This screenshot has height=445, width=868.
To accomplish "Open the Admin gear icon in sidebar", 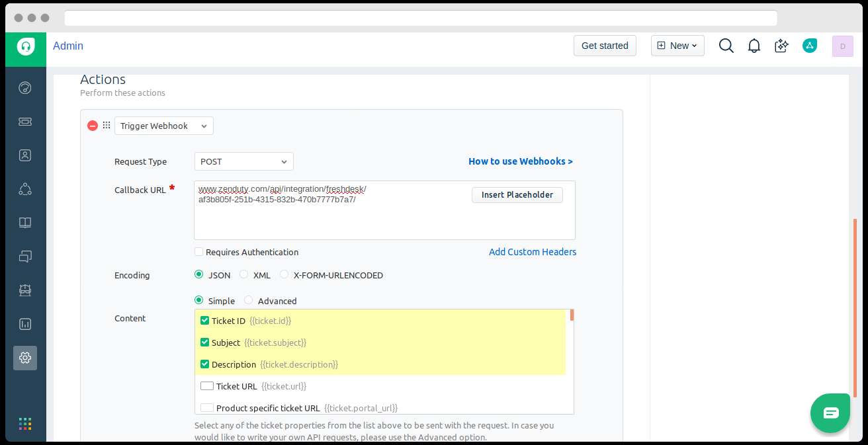I will [25, 358].
